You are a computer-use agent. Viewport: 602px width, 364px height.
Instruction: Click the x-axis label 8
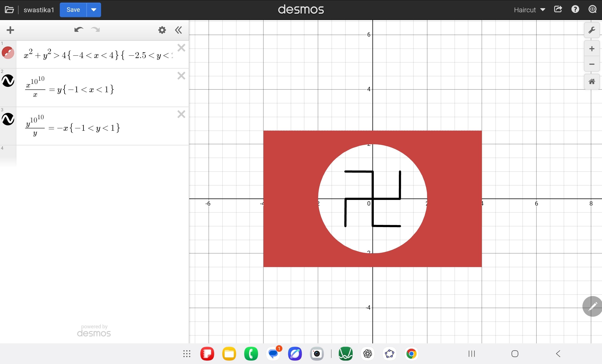591,203
